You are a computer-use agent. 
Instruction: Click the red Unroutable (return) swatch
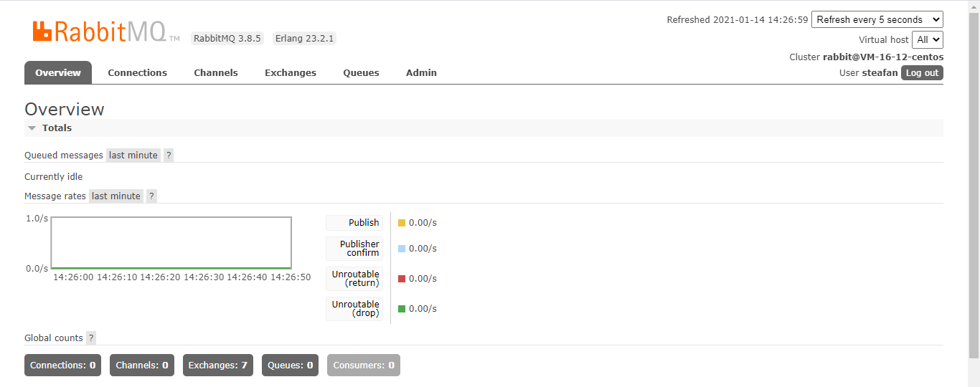coord(402,279)
